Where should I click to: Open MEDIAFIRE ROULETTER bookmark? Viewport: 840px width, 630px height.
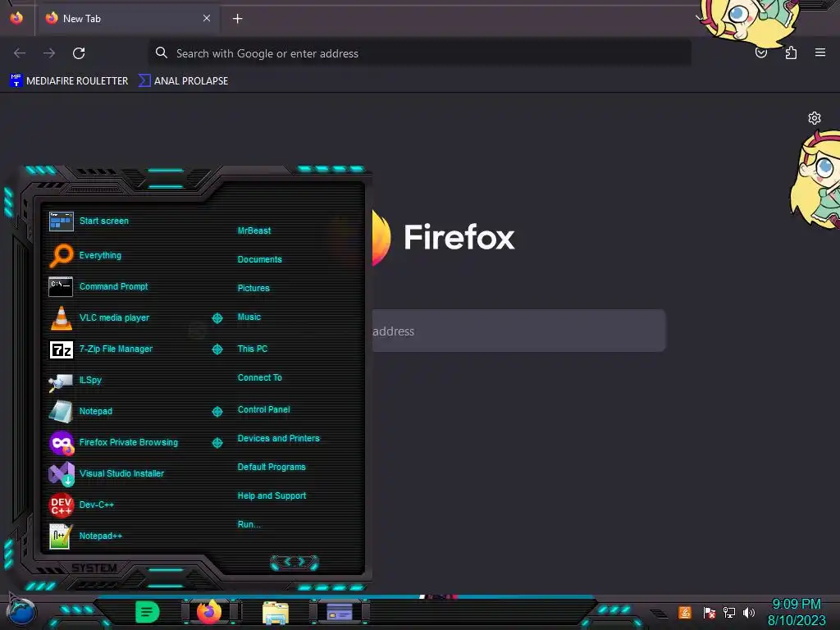(69, 81)
